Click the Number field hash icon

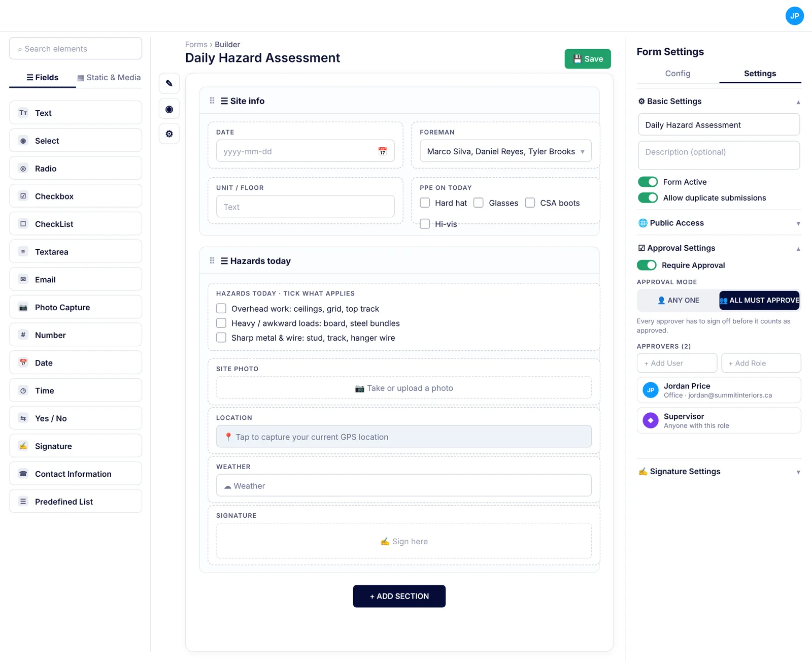click(23, 335)
